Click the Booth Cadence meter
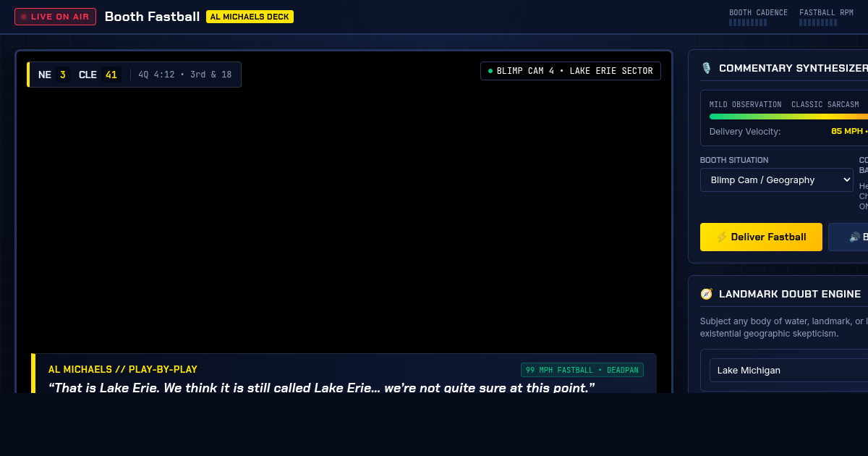 pos(748,22)
